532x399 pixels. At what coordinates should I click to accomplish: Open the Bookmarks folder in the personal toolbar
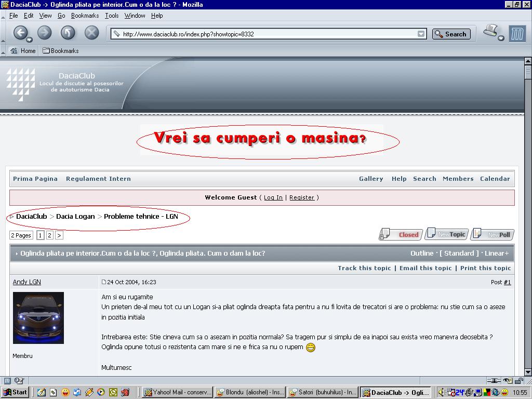(60, 51)
